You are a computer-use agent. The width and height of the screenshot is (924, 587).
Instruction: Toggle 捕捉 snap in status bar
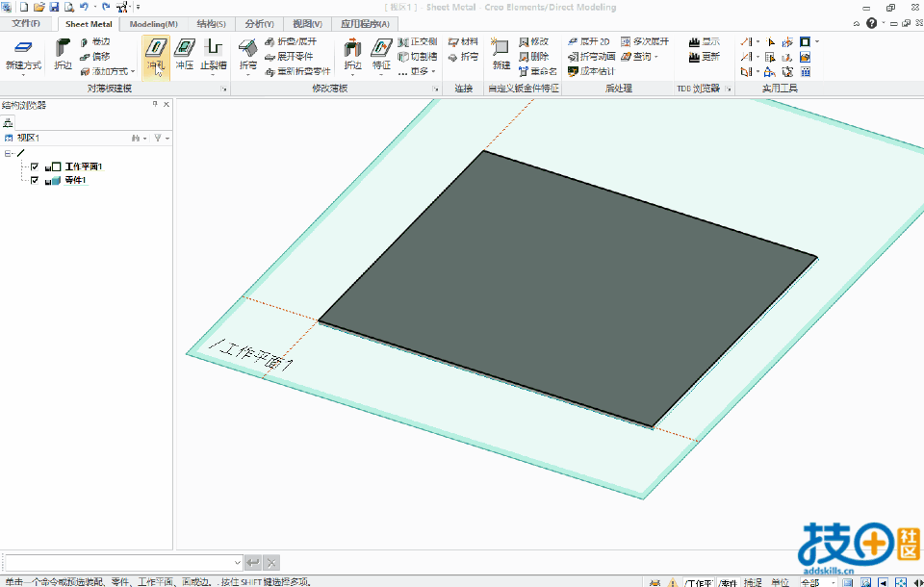pyautogui.click(x=753, y=582)
